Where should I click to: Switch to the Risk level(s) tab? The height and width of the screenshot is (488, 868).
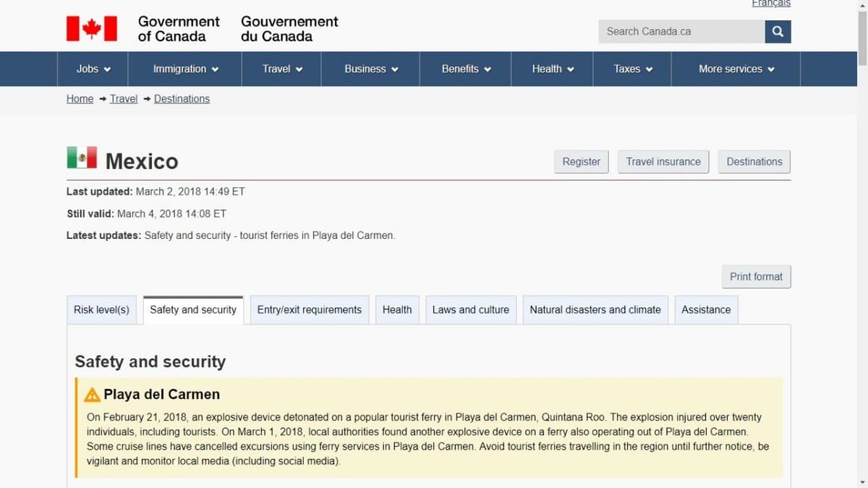coord(101,310)
